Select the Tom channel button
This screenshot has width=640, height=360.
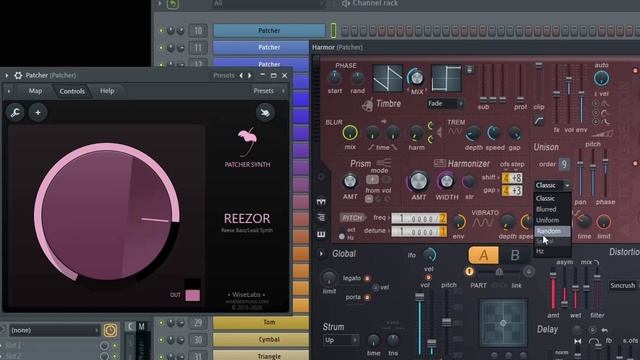click(x=261, y=322)
